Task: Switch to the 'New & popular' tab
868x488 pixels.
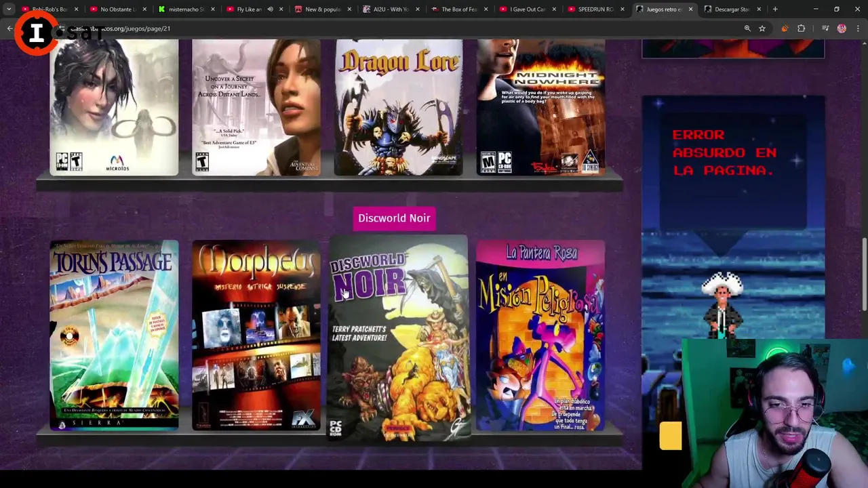Action: pos(322,9)
